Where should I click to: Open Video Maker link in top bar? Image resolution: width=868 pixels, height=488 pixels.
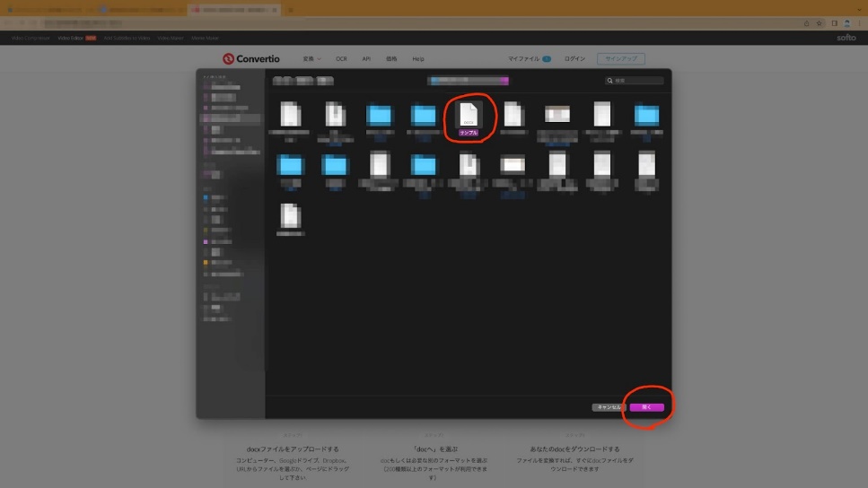click(x=171, y=39)
